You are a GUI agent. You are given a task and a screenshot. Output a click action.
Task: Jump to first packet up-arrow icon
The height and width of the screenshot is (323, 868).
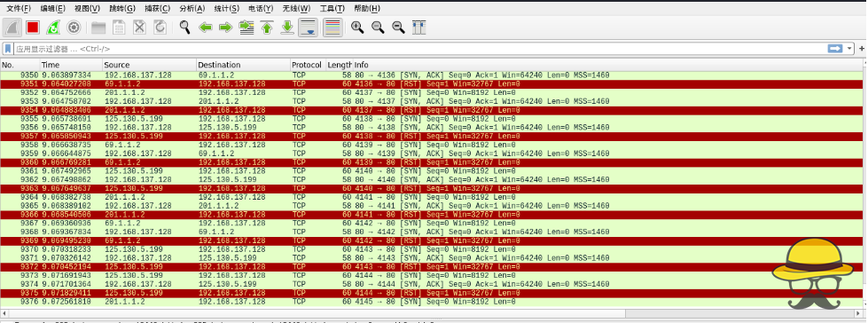point(267,28)
